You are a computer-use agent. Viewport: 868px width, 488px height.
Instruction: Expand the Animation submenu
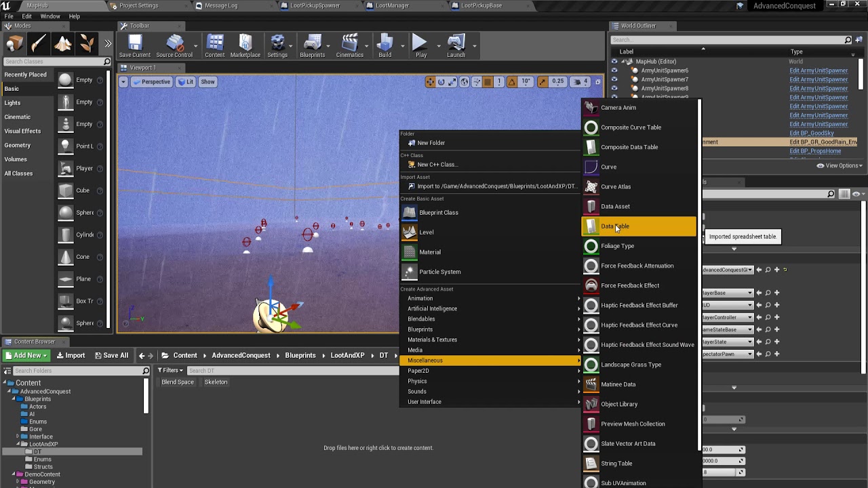coord(490,298)
